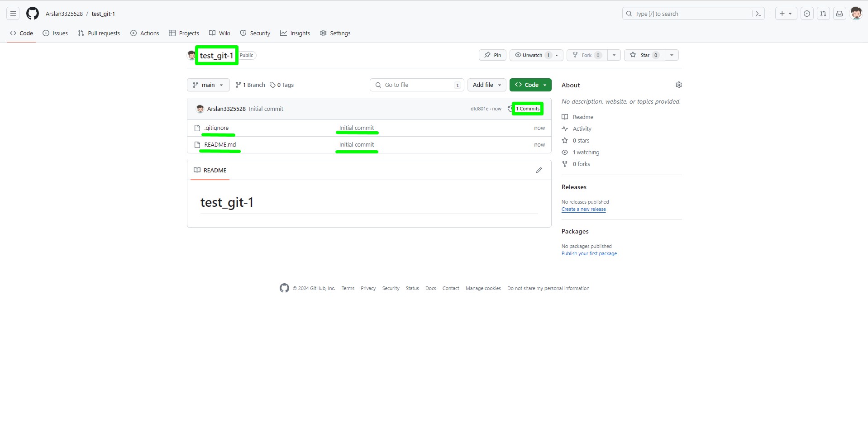This screenshot has height=424, width=868.
Task: Edit README with pencil icon
Action: click(539, 170)
